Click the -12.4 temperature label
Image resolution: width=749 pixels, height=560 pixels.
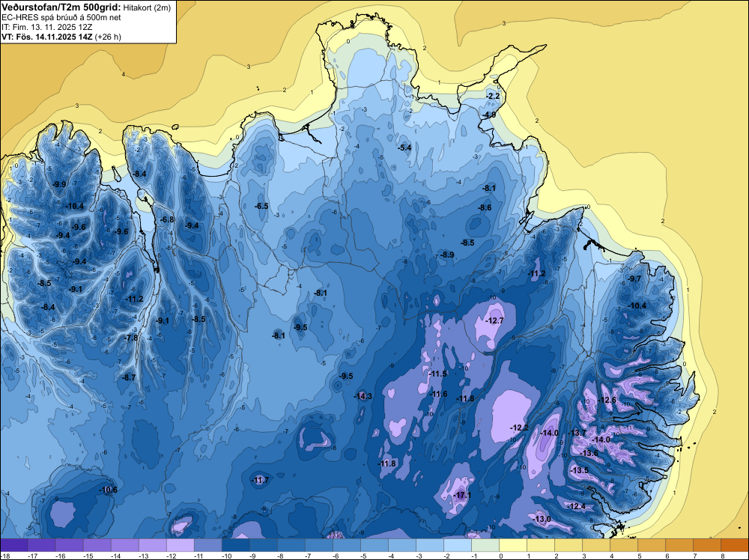(577, 506)
